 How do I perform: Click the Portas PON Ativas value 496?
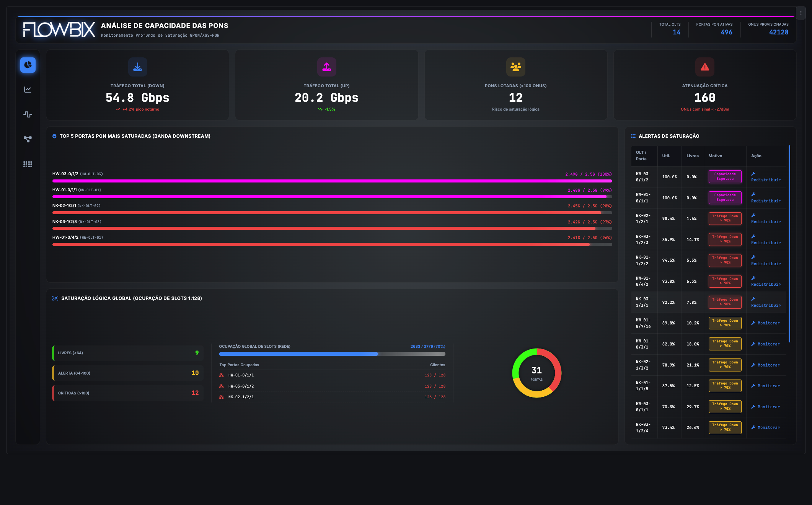pos(726,33)
